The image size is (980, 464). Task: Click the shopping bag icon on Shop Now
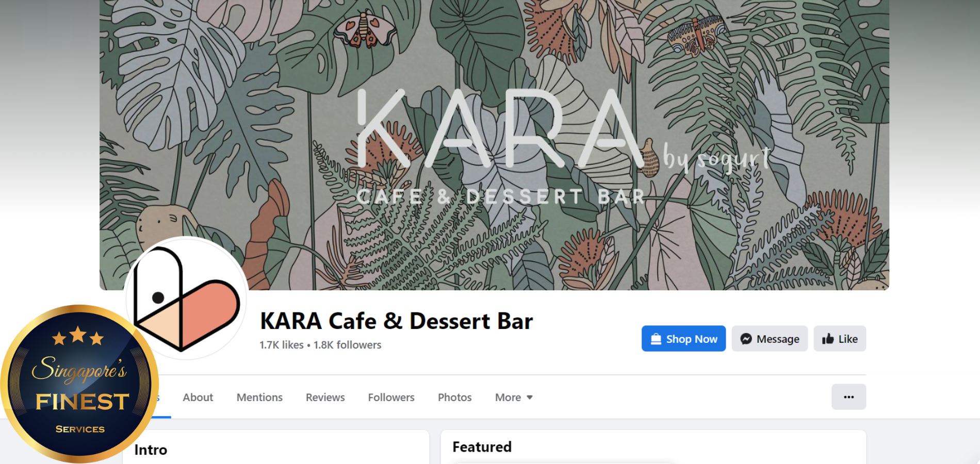coord(656,339)
